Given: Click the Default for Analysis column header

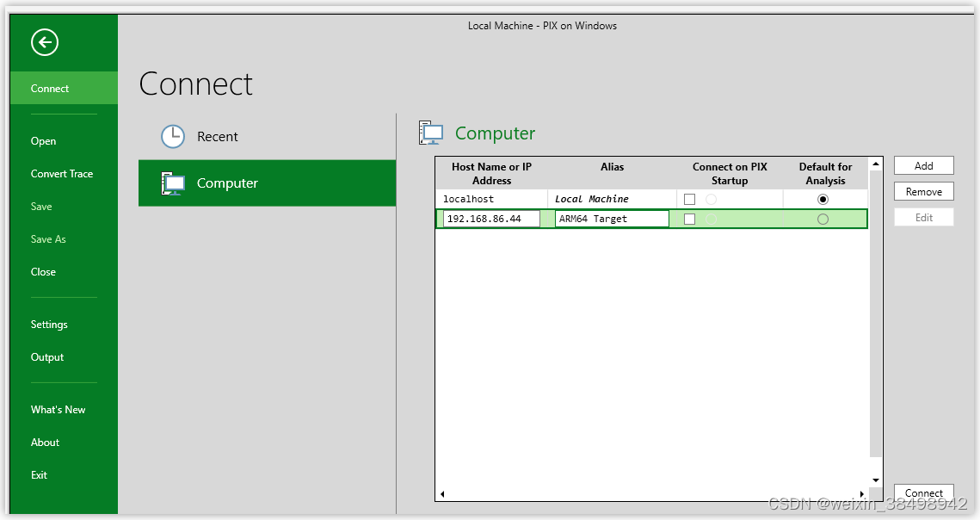Looking at the screenshot, I should point(825,173).
